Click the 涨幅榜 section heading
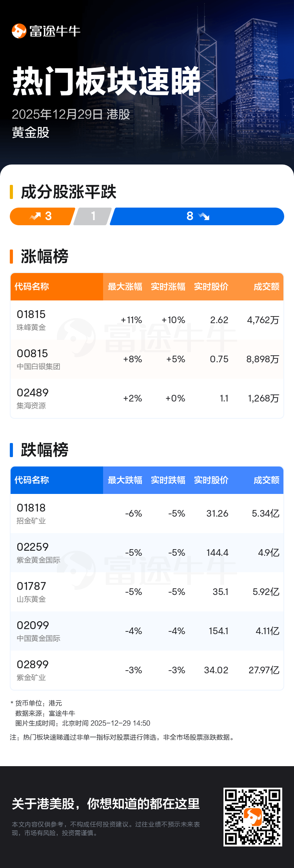The height and width of the screenshot is (868, 294). 44,257
